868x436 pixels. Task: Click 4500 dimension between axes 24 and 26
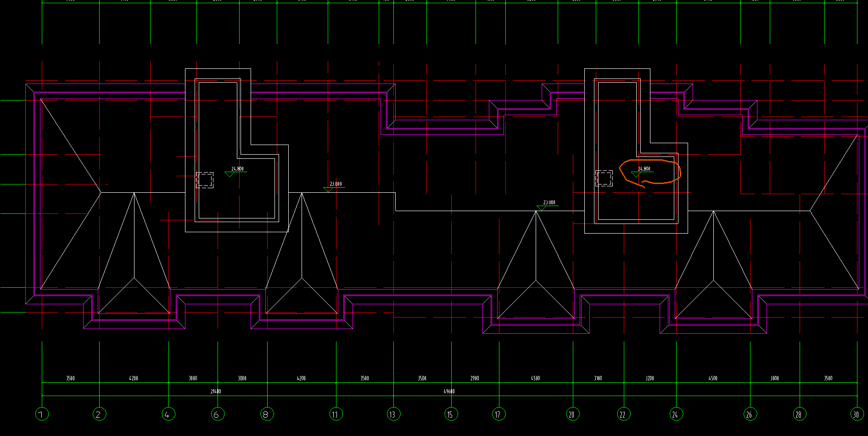pyautogui.click(x=712, y=378)
